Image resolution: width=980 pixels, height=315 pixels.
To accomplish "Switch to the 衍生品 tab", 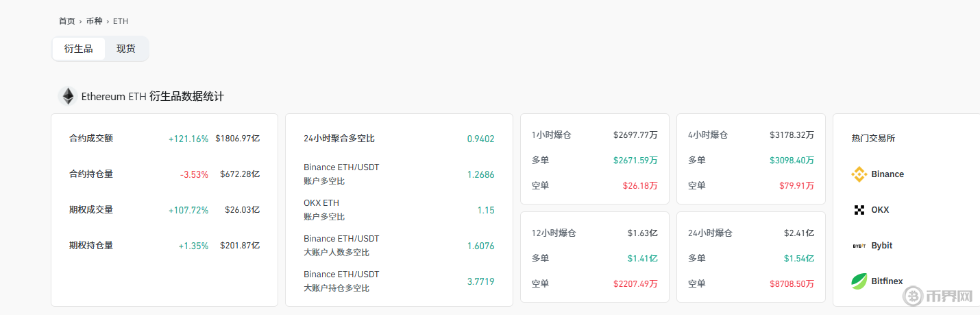I will pos(79,49).
